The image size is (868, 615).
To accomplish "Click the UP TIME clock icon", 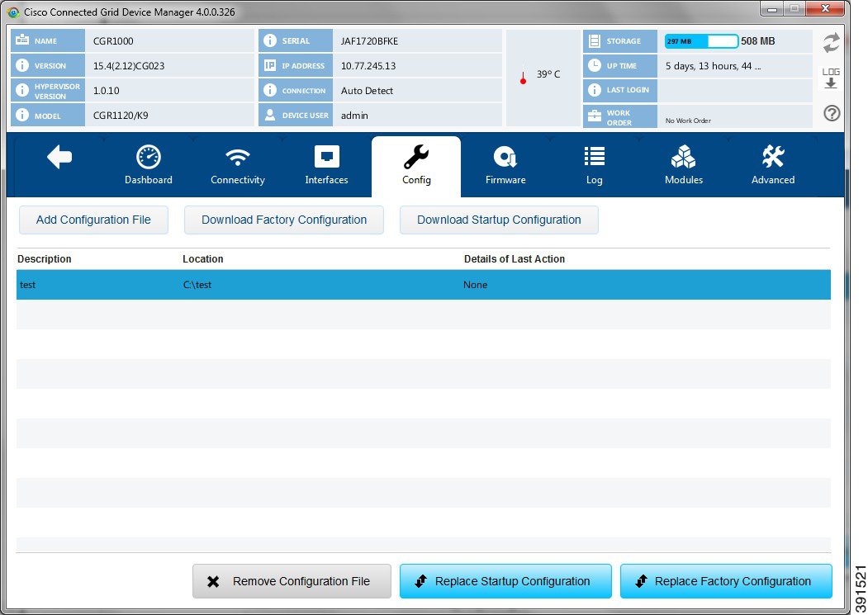I will (595, 65).
